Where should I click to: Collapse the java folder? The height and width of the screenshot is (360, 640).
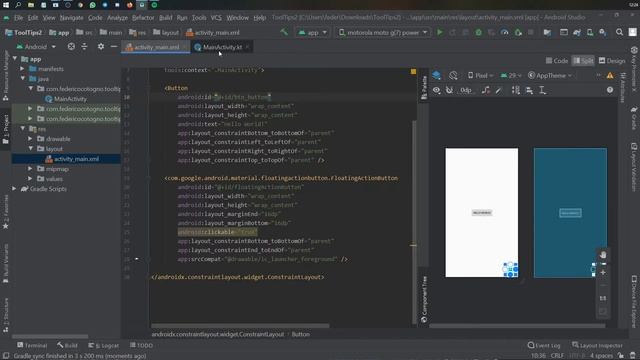pyautogui.click(x=23, y=78)
